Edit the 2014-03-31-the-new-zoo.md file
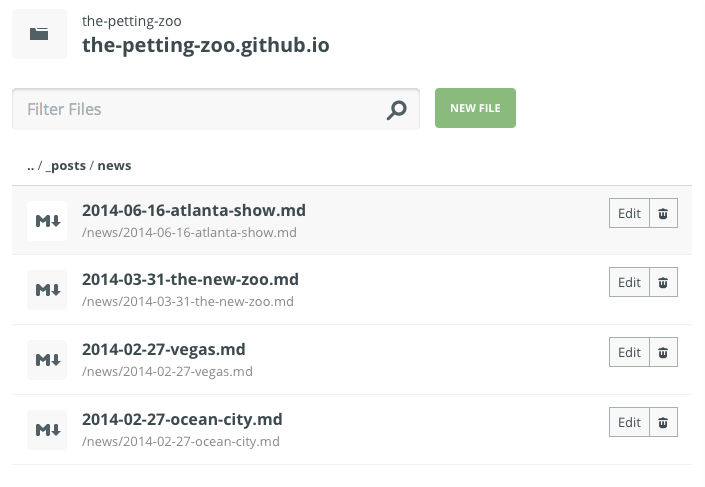The height and width of the screenshot is (487, 705). (629, 283)
